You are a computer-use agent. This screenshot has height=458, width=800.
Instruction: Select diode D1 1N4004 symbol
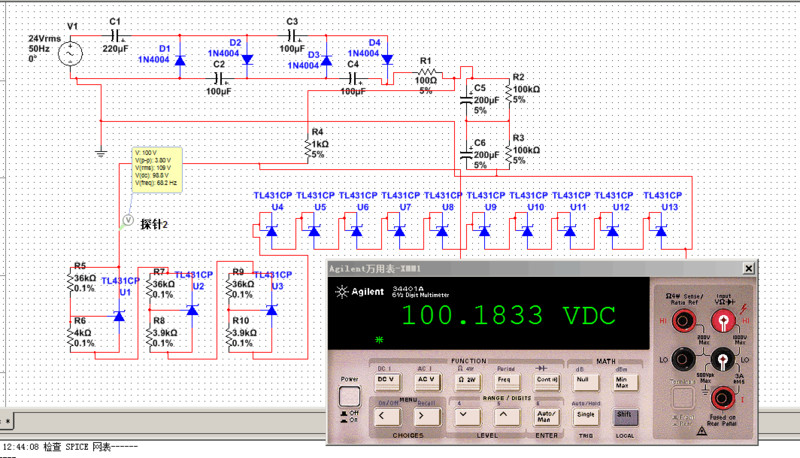[x=180, y=60]
